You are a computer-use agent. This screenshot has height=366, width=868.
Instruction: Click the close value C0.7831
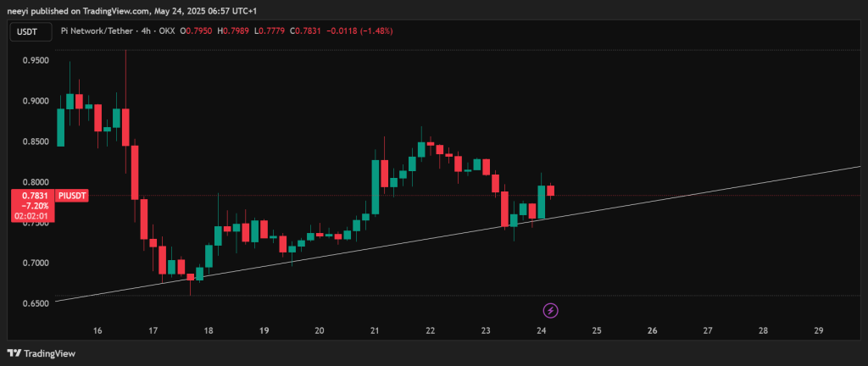coord(306,31)
